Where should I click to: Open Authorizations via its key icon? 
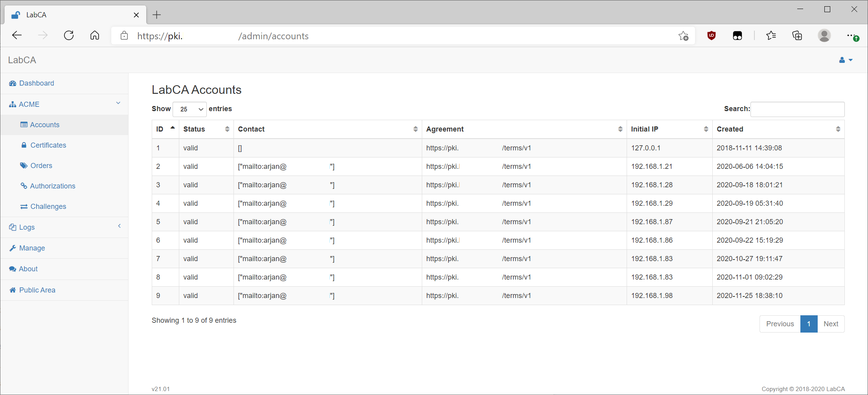click(x=24, y=186)
